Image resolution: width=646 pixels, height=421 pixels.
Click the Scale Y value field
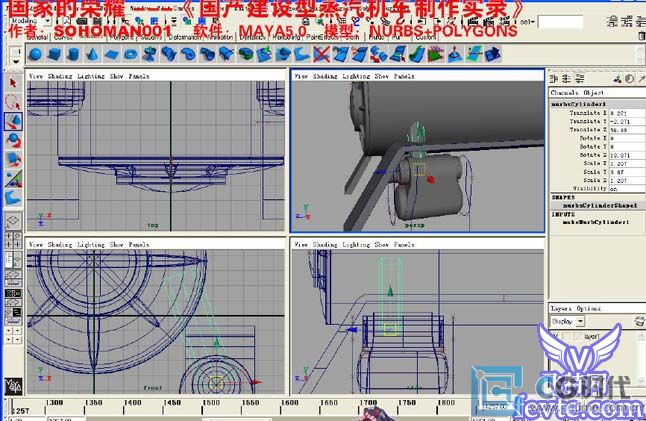(x=627, y=172)
